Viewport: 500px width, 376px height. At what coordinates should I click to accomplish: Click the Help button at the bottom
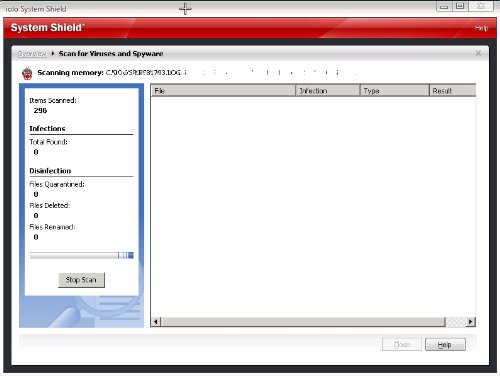point(445,345)
